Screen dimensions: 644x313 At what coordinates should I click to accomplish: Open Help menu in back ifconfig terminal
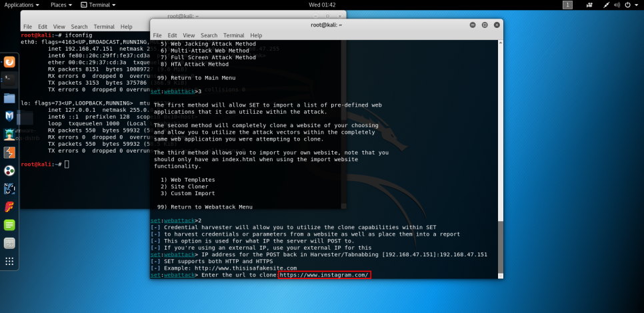pos(126,27)
